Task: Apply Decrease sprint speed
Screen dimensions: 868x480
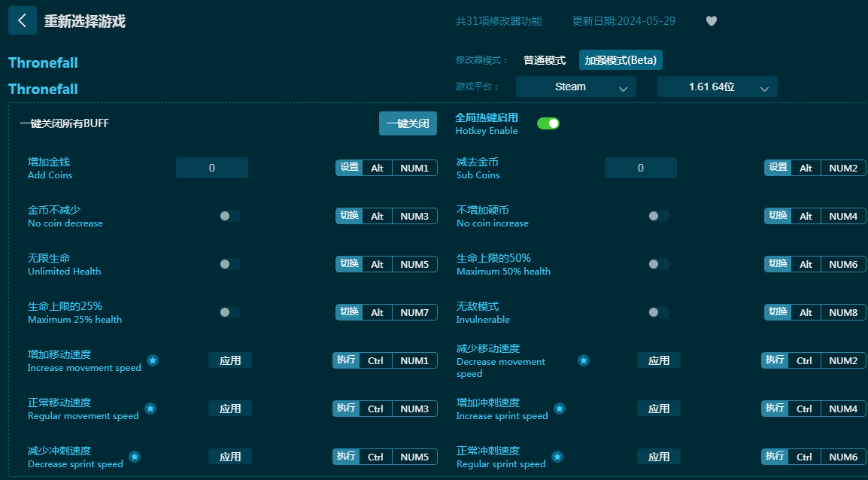Action: click(x=229, y=457)
